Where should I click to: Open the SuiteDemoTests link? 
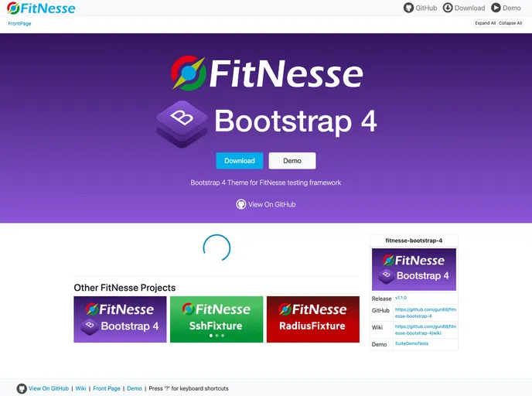tap(411, 343)
